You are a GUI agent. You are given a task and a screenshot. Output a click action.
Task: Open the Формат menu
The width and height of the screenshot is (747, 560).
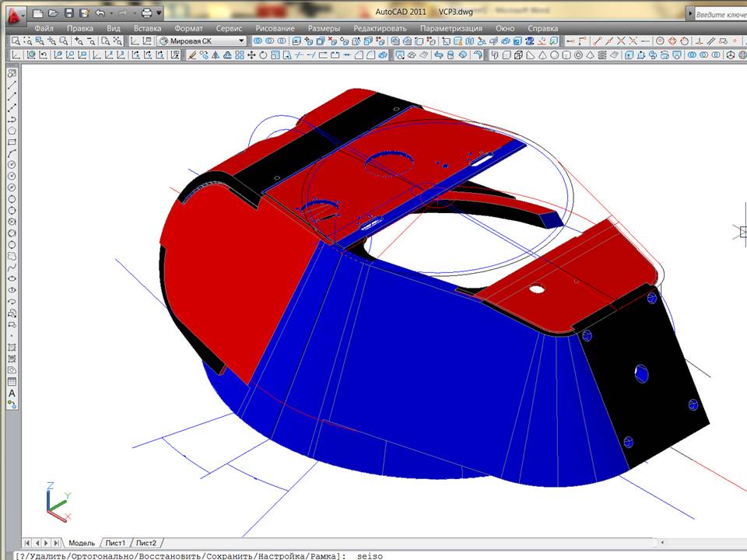click(x=188, y=28)
